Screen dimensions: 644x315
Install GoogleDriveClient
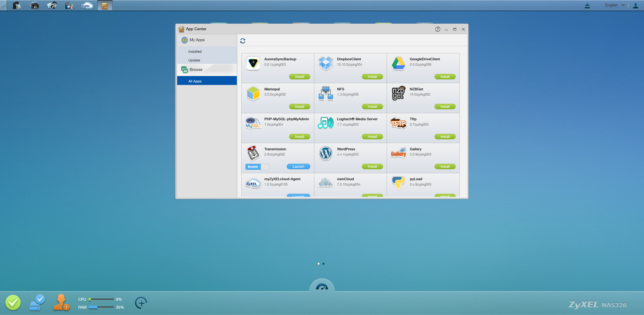(445, 77)
